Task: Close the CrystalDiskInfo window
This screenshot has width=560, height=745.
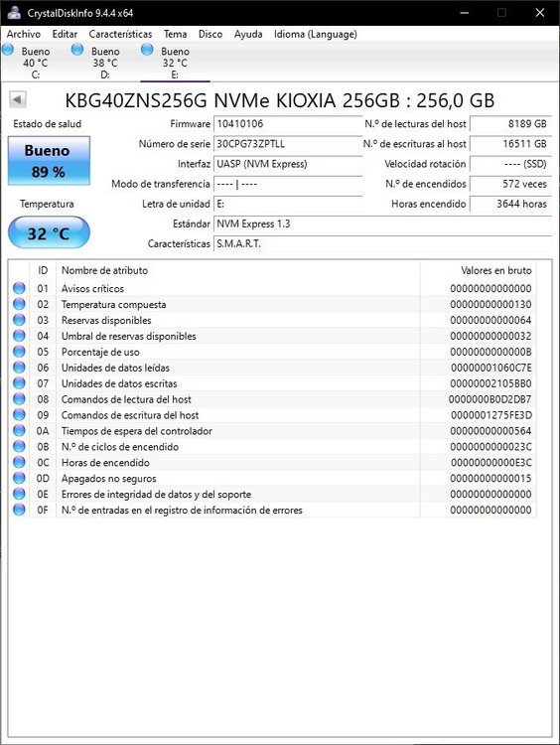Action: coord(539,13)
